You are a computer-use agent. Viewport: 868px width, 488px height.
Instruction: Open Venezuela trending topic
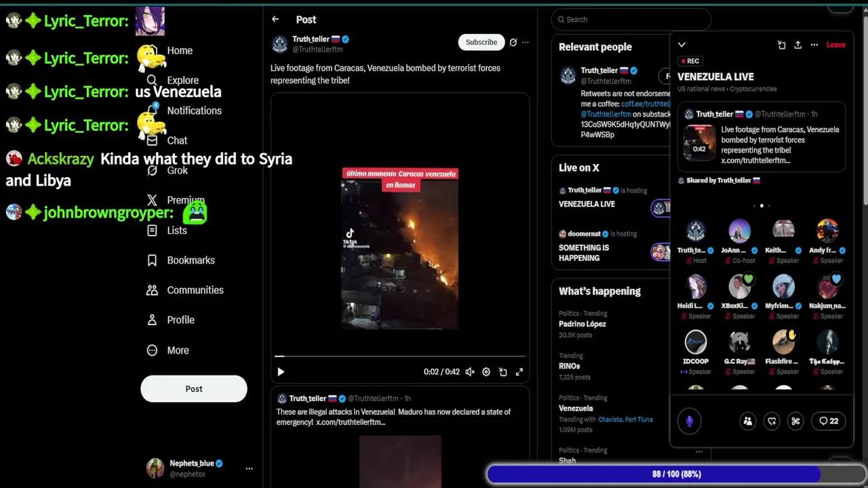(x=576, y=408)
